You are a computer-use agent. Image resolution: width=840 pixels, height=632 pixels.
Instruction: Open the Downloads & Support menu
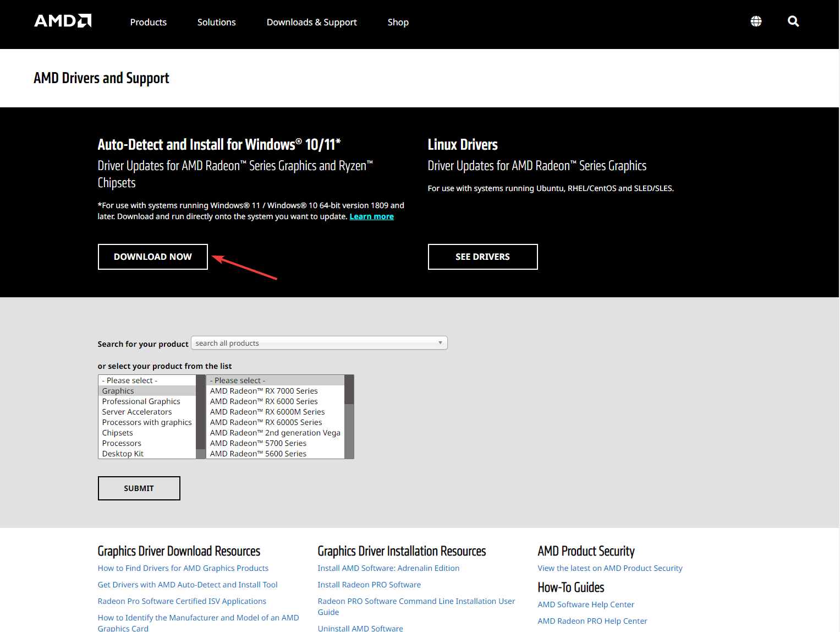click(x=312, y=22)
